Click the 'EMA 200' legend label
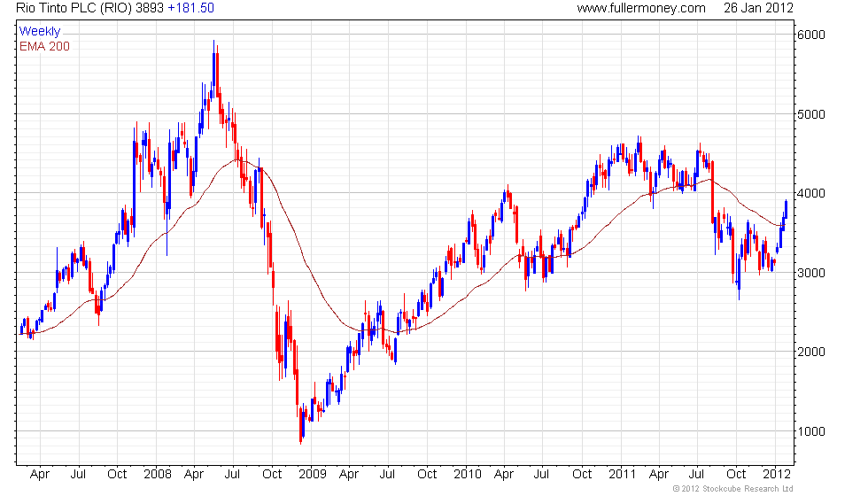 click(x=44, y=46)
